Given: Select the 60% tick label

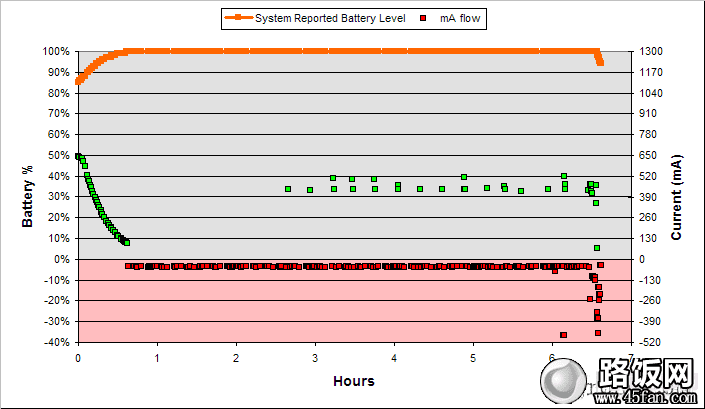Looking at the screenshot, I should 58,134.
